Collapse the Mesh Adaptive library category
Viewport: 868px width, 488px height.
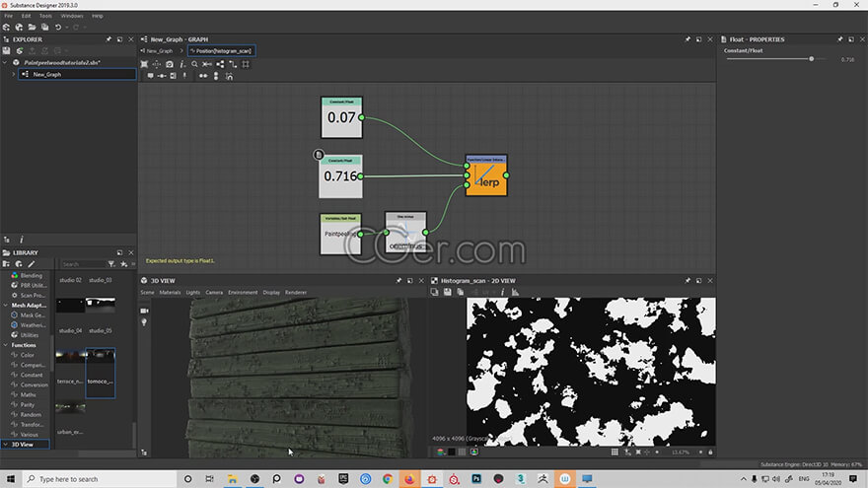coord(6,306)
